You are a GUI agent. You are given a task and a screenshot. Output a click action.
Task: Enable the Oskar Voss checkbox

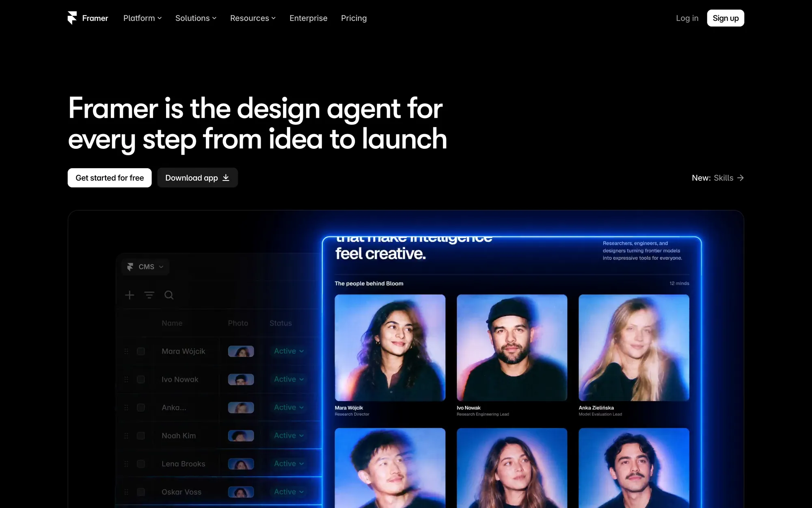coord(141,492)
